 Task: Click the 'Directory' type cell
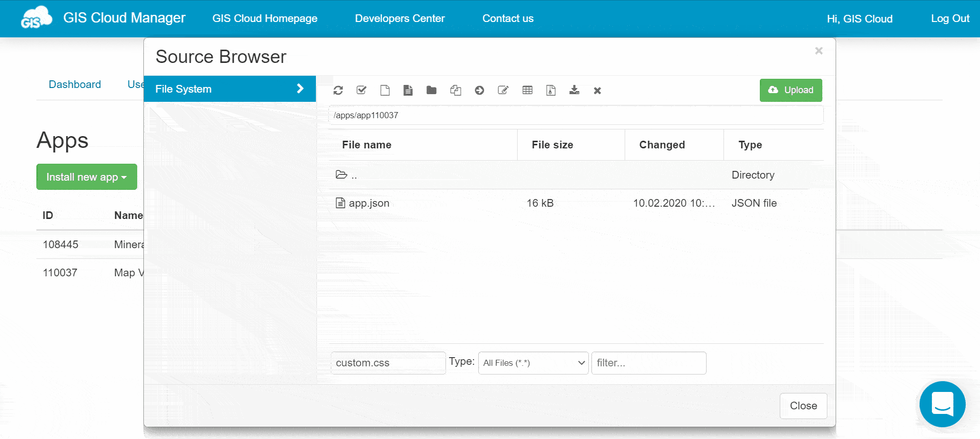tap(753, 175)
